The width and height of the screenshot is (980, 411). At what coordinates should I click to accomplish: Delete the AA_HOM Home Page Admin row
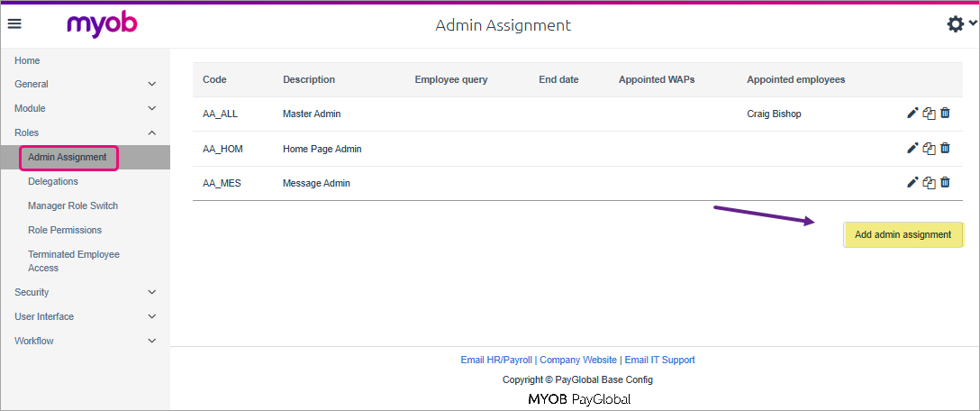945,149
